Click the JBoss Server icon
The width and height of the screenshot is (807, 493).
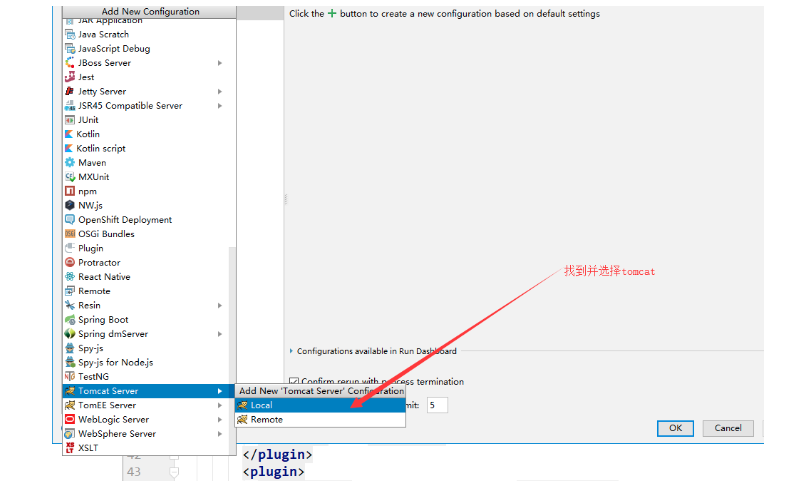coord(70,63)
